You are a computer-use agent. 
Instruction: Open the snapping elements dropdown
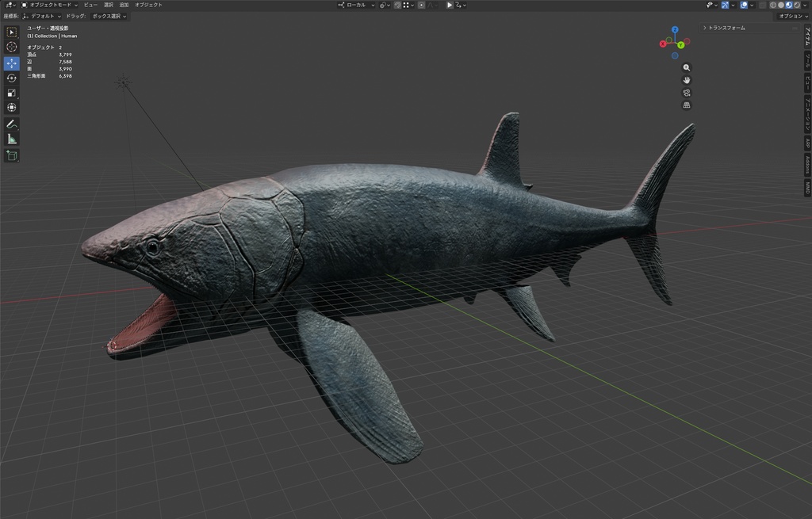408,6
